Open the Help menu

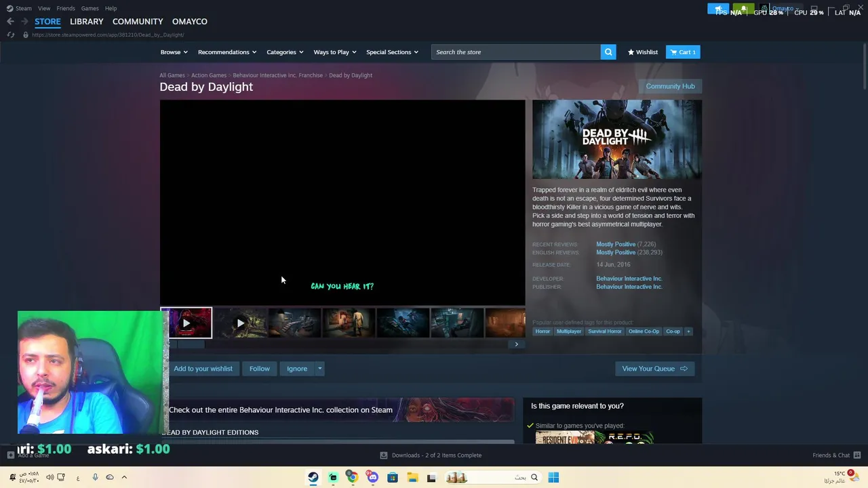(x=111, y=8)
